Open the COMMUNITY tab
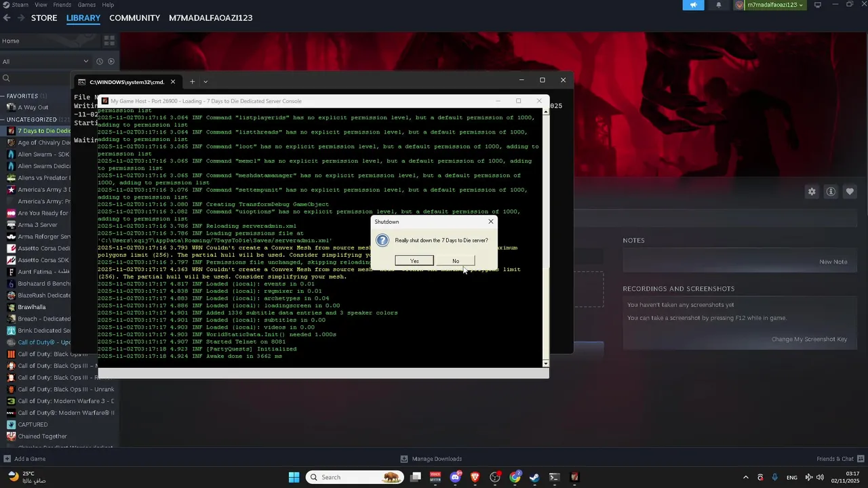The height and width of the screenshot is (488, 868). coord(134,18)
